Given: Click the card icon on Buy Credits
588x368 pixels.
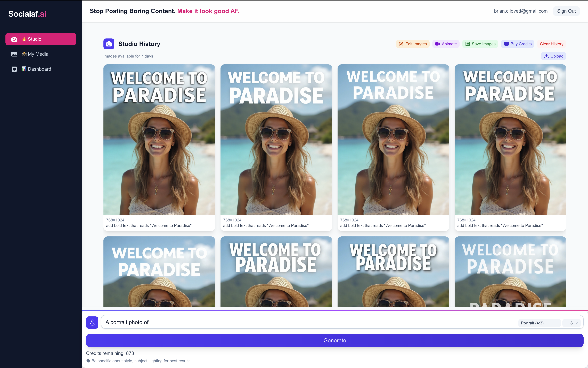Looking at the screenshot, I should (x=507, y=44).
